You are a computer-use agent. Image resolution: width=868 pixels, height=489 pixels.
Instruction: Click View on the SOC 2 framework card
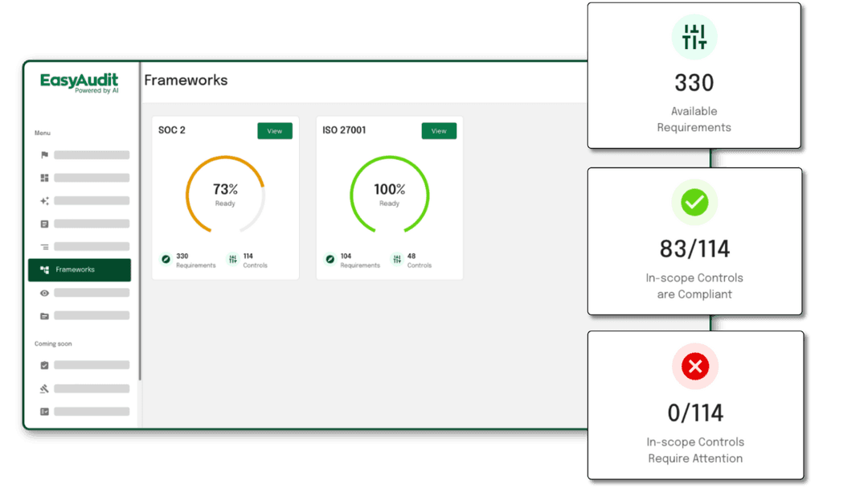[x=275, y=130]
